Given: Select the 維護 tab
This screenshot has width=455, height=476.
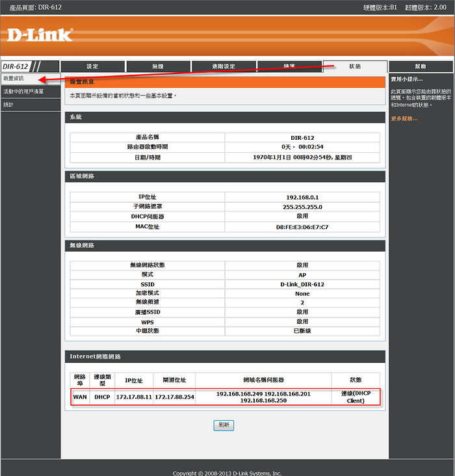Looking at the screenshot, I should coord(289,66).
